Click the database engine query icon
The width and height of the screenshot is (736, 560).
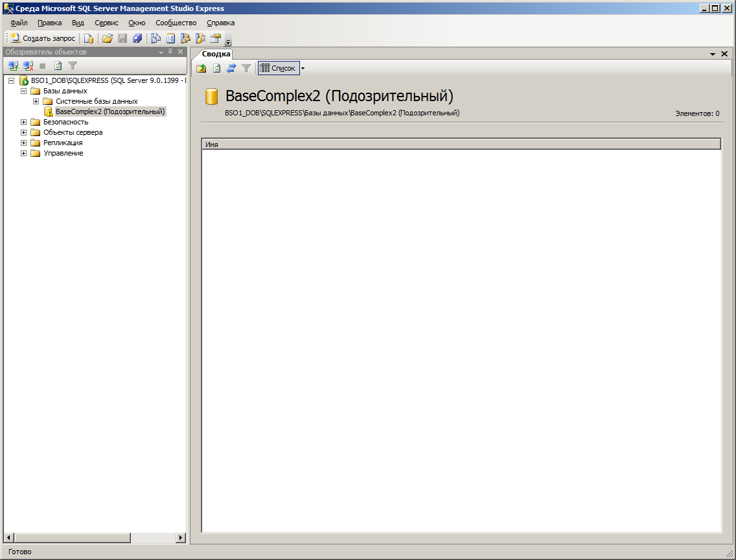88,38
